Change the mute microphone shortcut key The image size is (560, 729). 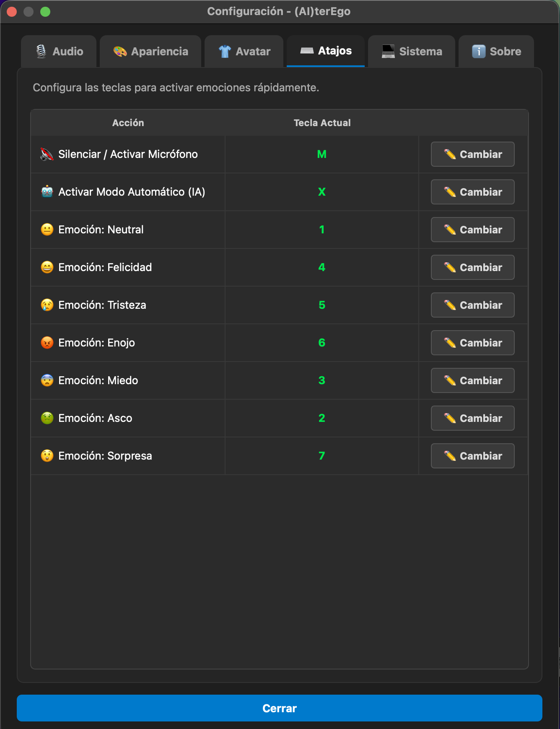pyautogui.click(x=472, y=154)
